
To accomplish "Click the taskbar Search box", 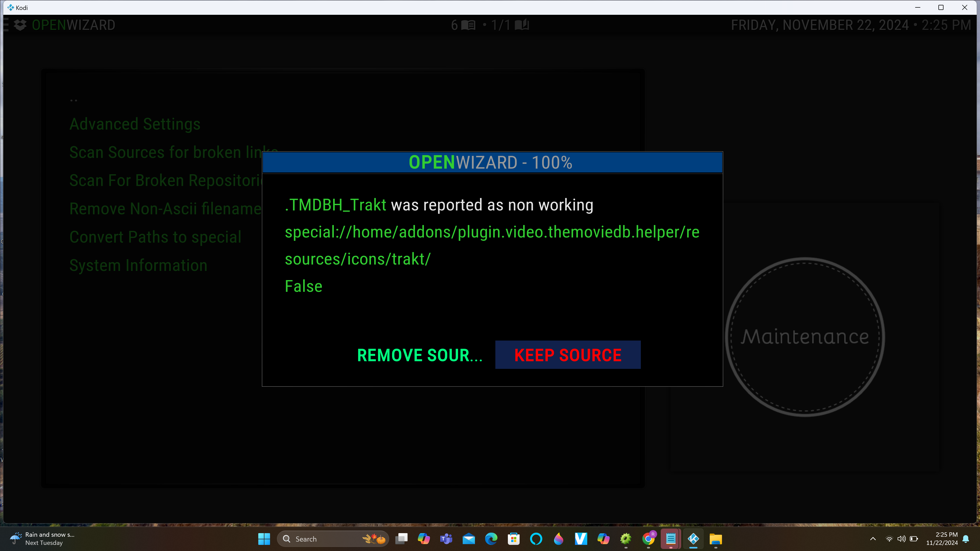I will (333, 539).
